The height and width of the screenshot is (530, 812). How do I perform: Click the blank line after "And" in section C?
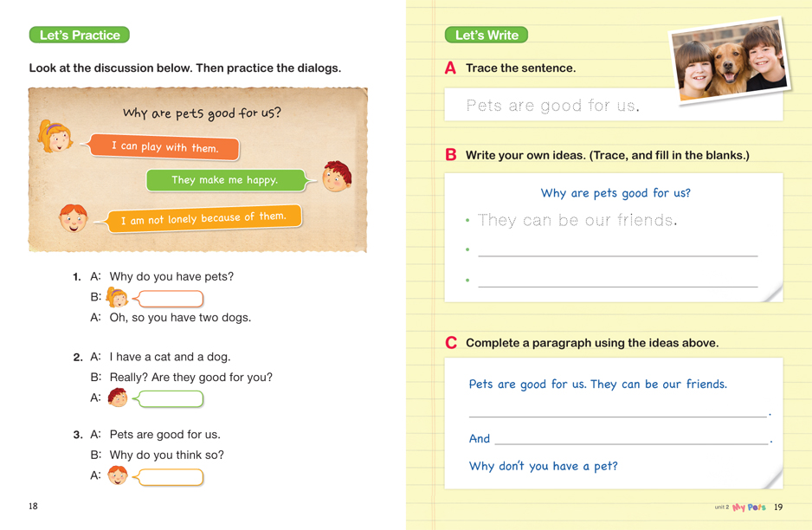[631, 439]
